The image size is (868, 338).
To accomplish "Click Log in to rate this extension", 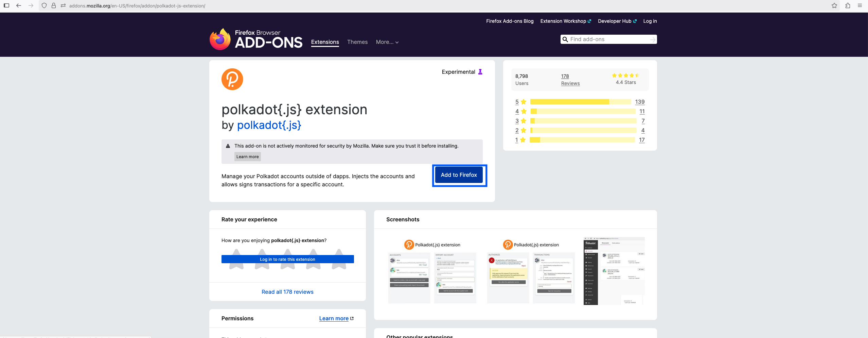I will [x=288, y=259].
